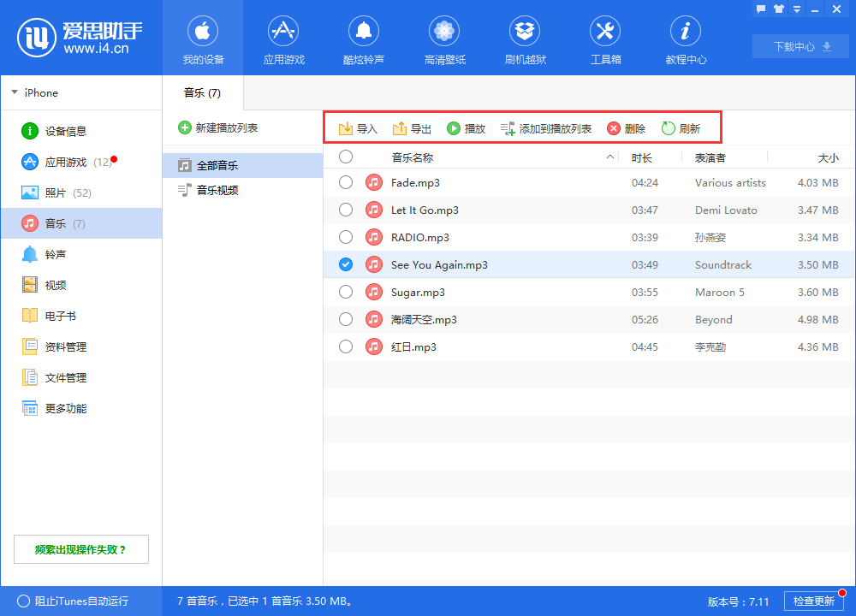The height and width of the screenshot is (616, 856).
Task: Uncheck the See You Again.mp3 checkbox
Action: [345, 264]
